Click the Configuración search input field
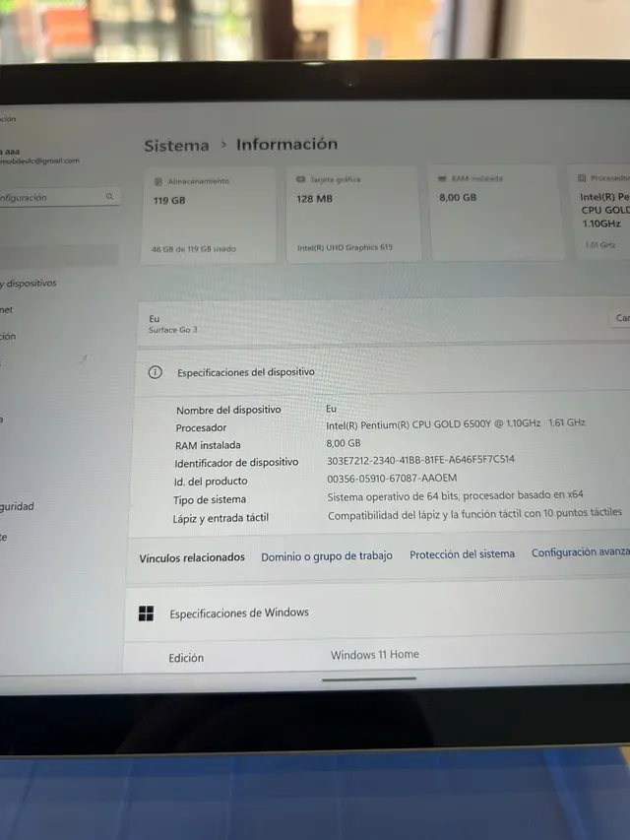This screenshot has width=630, height=840. [59, 197]
